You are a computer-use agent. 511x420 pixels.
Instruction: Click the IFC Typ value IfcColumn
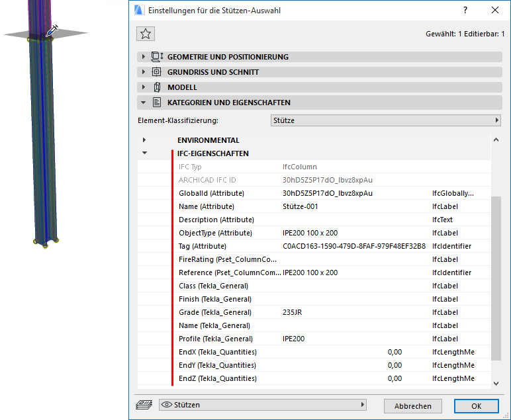pos(299,167)
